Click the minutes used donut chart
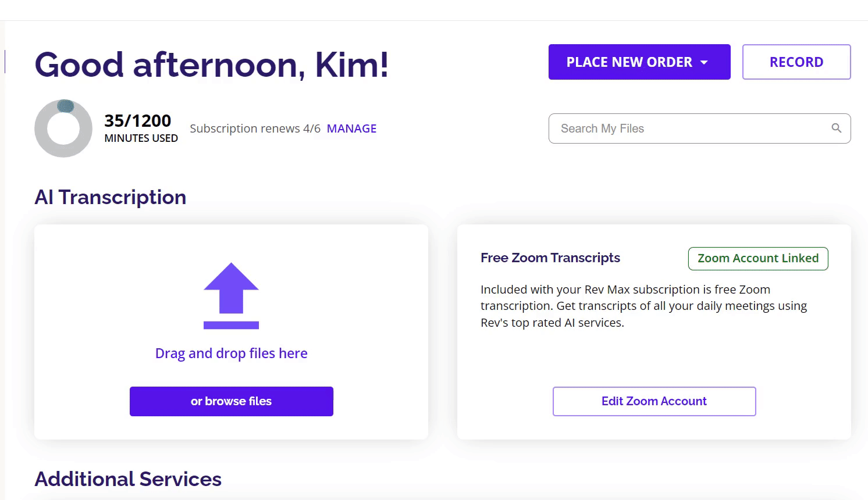 point(63,128)
